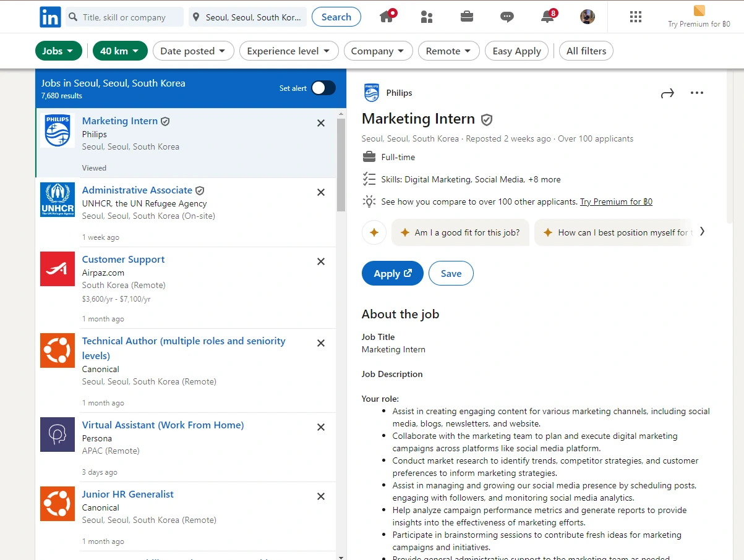Click the Try Premium for ฿0 link in details

[616, 202]
